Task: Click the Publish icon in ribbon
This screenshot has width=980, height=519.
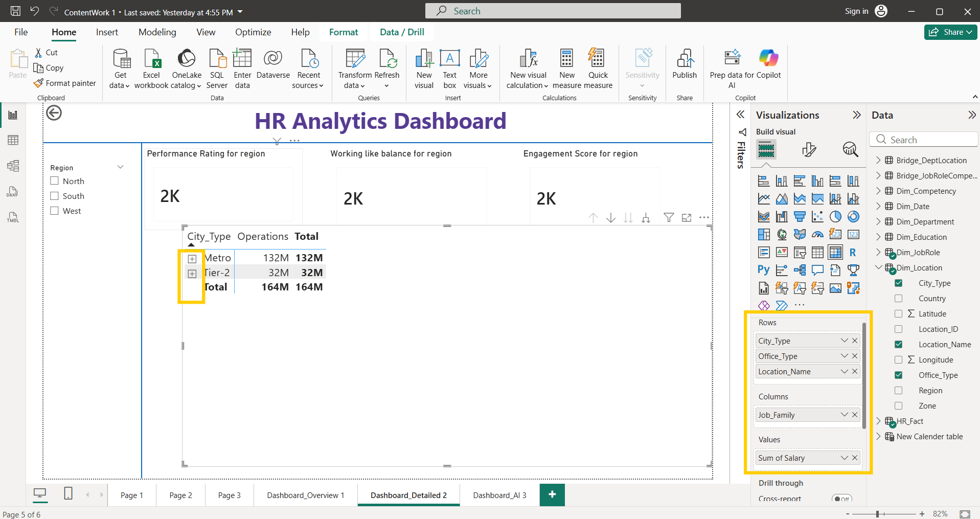Action: 685,64
